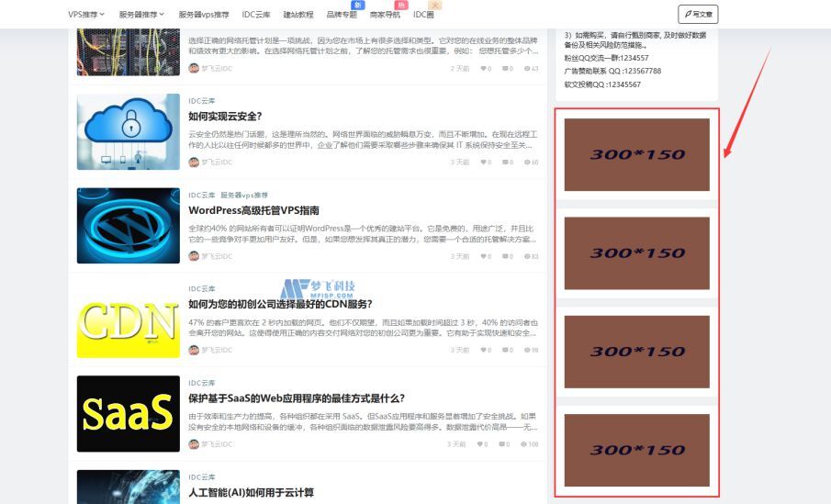
Task: Click sidebar text 粉丝QQ交流一群:1234557
Action: pos(606,59)
